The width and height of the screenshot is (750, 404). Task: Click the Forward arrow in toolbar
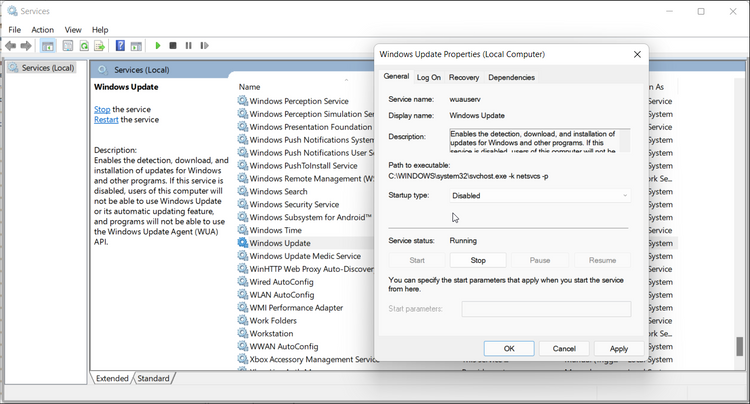pyautogui.click(x=25, y=46)
